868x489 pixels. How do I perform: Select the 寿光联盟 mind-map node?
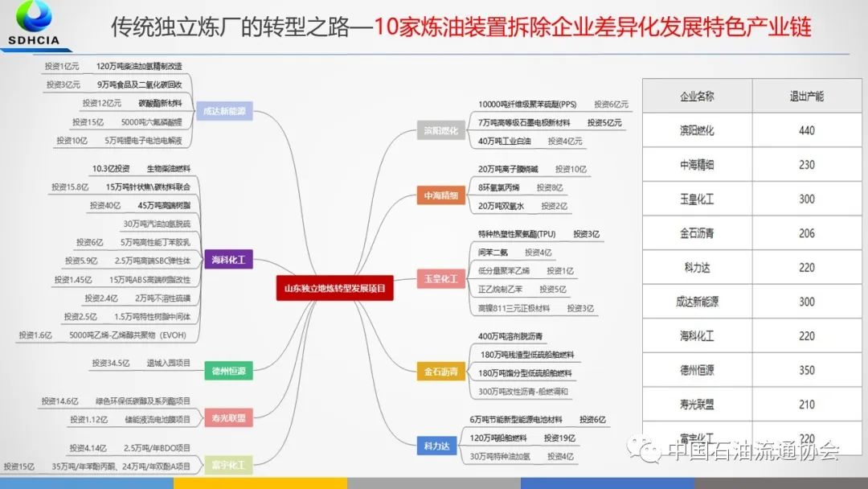(x=228, y=417)
